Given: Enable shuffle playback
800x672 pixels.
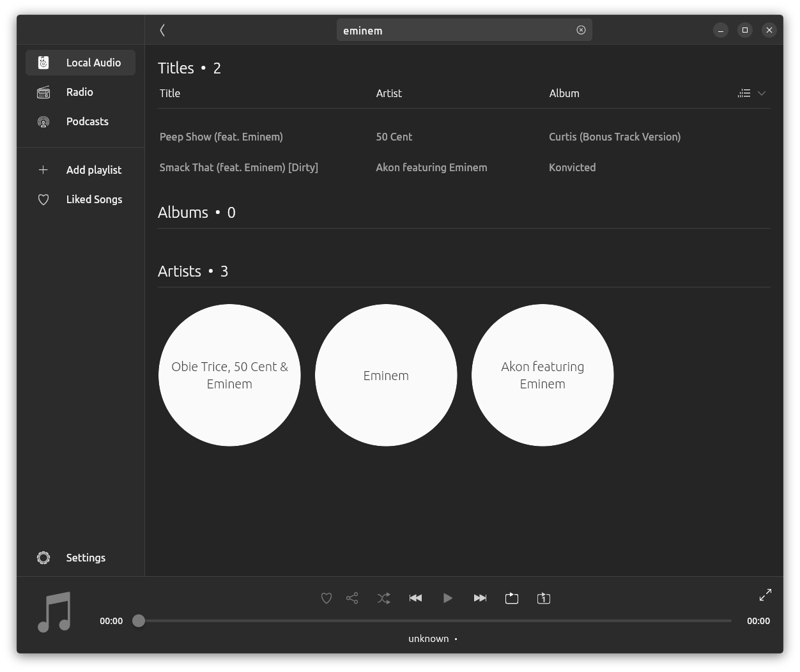Looking at the screenshot, I should coord(383,598).
